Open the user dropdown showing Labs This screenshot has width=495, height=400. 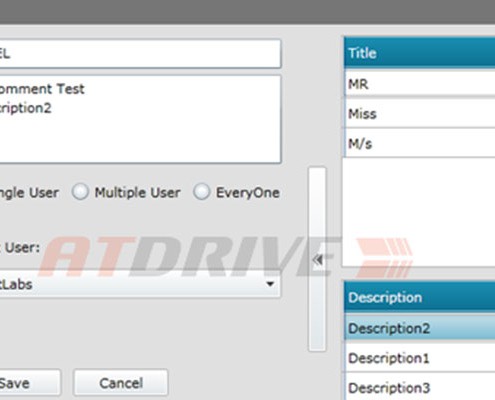(x=140, y=284)
